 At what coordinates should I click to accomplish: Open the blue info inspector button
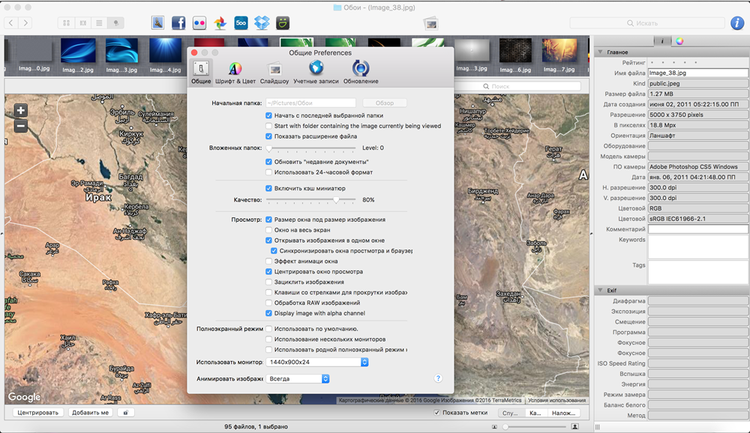coord(737,22)
